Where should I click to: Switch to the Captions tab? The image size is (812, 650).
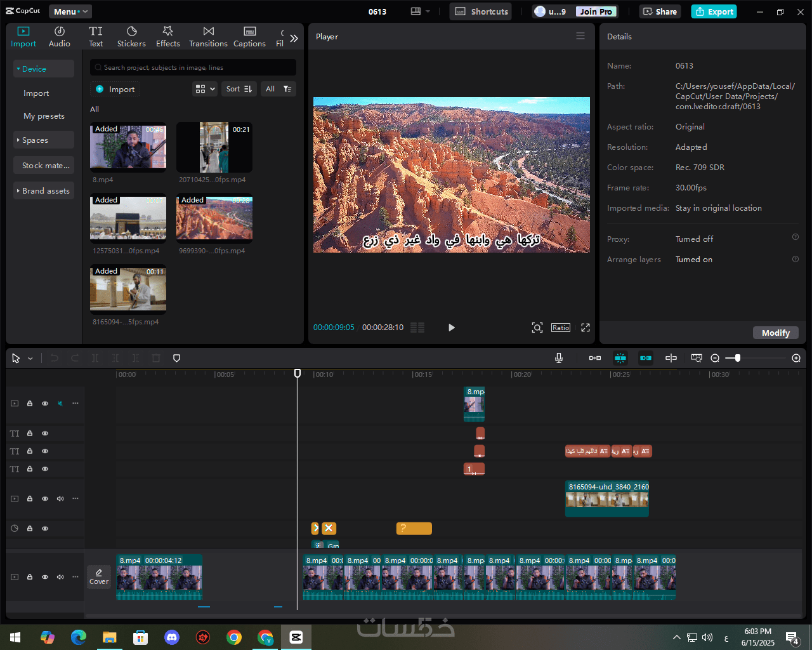pyautogui.click(x=249, y=37)
